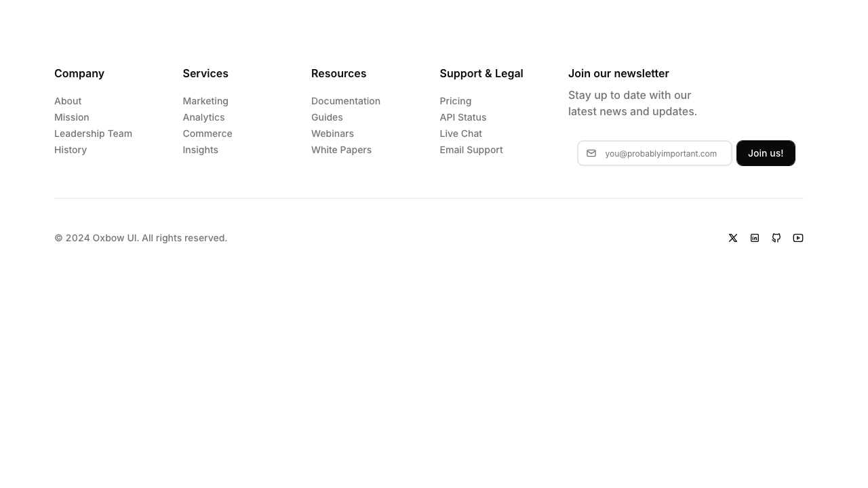
Task: Open the GitHub social icon
Action: [x=776, y=238]
